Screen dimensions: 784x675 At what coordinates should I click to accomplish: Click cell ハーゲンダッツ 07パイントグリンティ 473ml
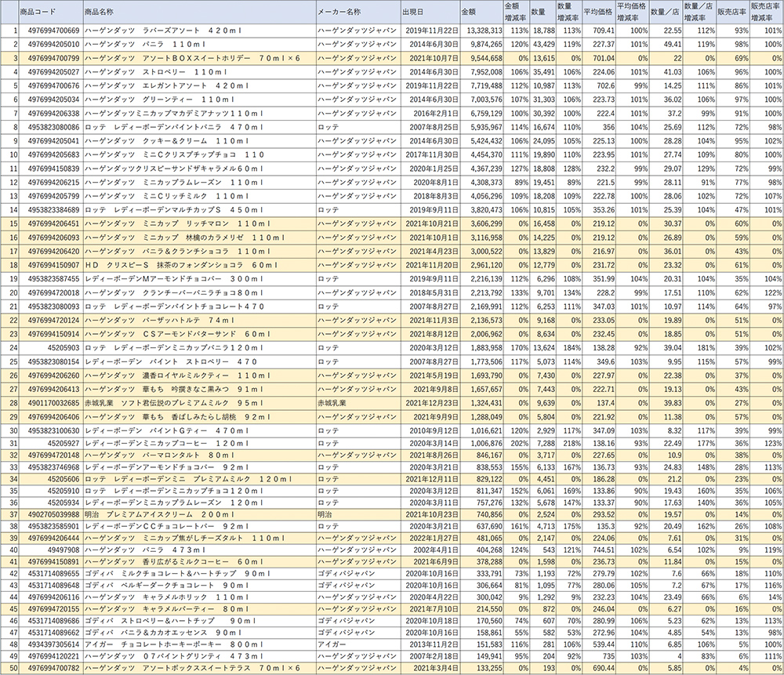(199, 656)
